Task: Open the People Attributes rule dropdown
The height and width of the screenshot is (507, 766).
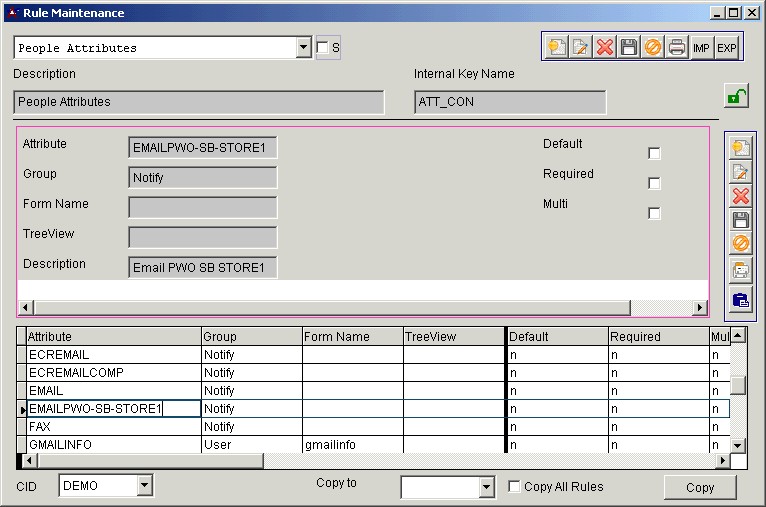Action: 304,48
